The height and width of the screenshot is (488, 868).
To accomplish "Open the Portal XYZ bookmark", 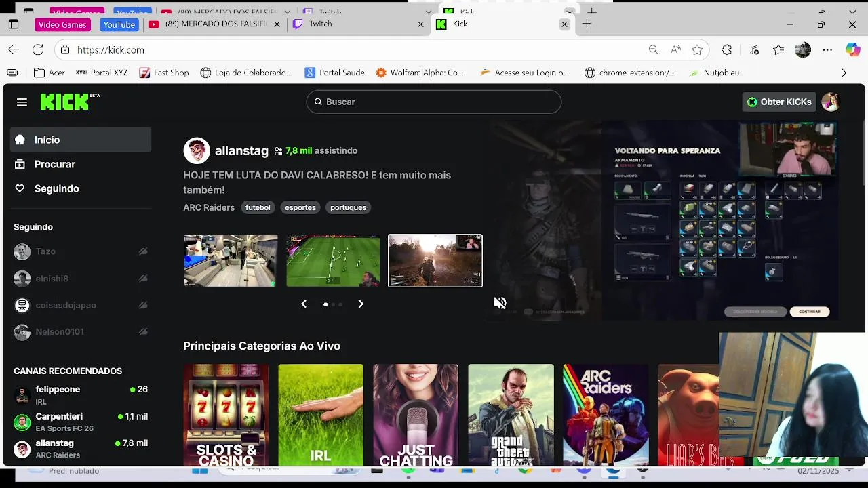I will [101, 73].
